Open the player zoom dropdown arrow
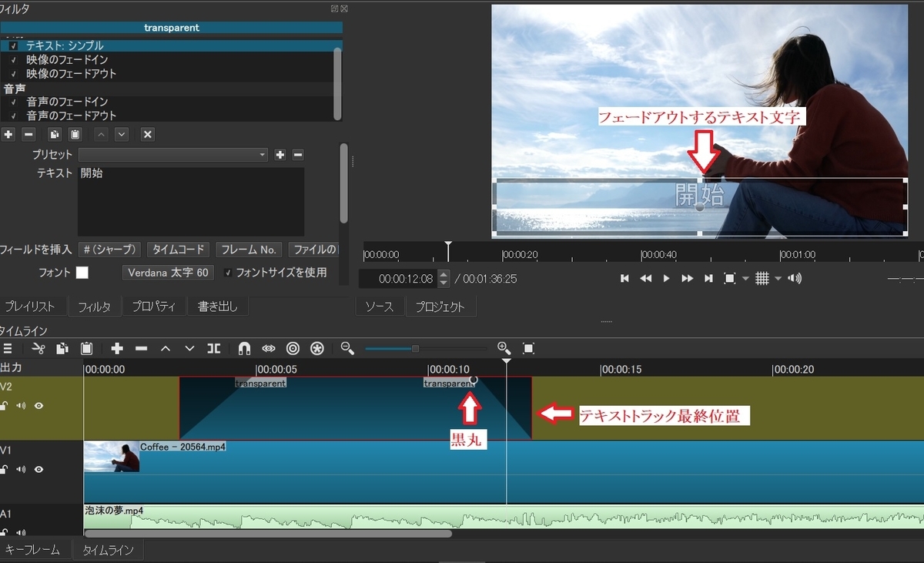The image size is (924, 563). (744, 279)
